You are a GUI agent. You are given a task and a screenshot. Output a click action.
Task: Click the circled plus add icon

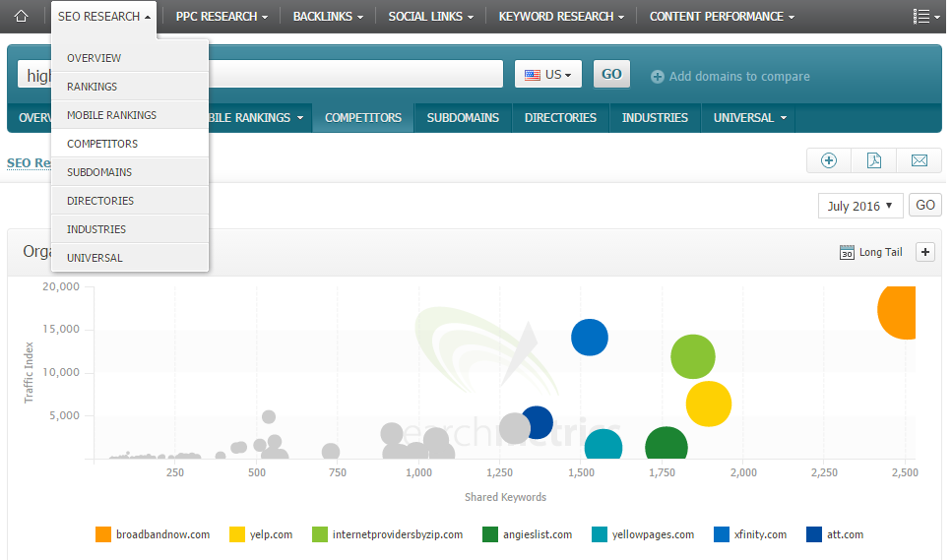coord(829,160)
